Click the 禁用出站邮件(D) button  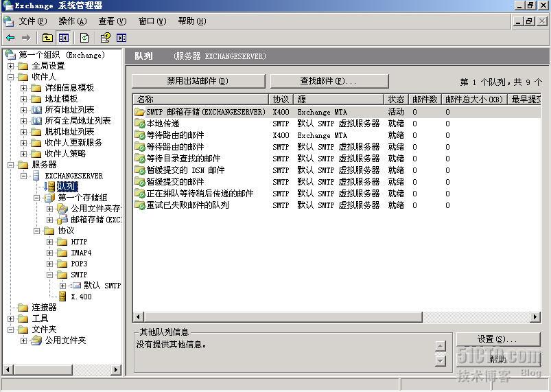click(x=198, y=81)
